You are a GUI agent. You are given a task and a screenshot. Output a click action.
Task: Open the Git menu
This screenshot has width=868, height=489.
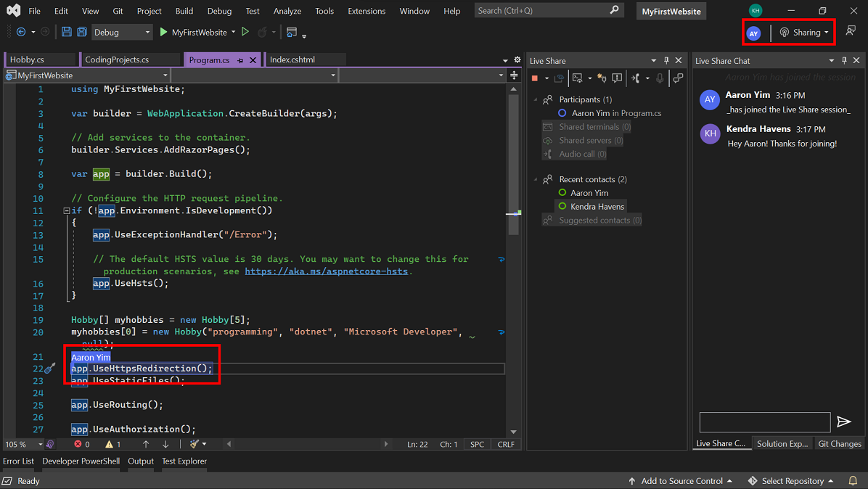pyautogui.click(x=118, y=10)
